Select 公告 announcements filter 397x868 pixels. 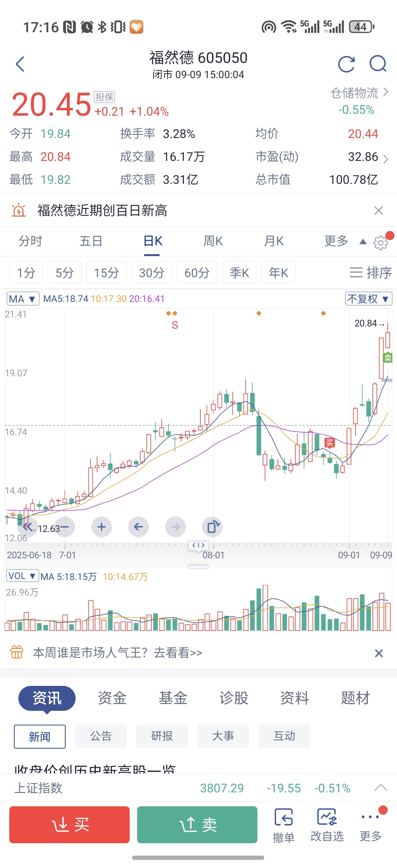point(101,736)
